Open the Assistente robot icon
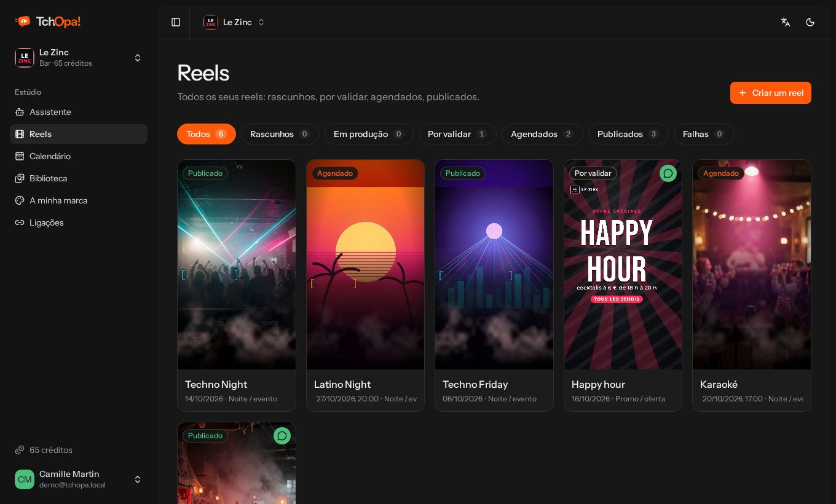This screenshot has width=836, height=504. pos(20,112)
